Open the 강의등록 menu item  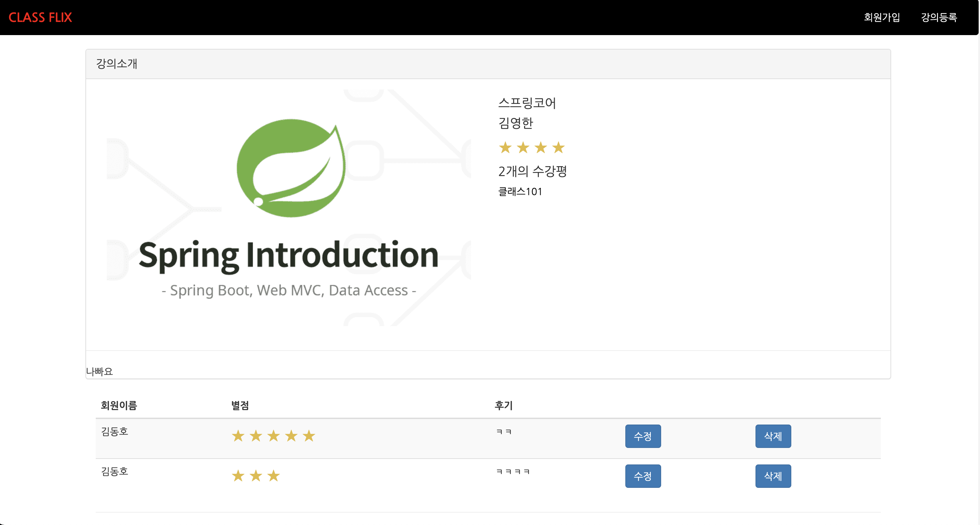(939, 18)
